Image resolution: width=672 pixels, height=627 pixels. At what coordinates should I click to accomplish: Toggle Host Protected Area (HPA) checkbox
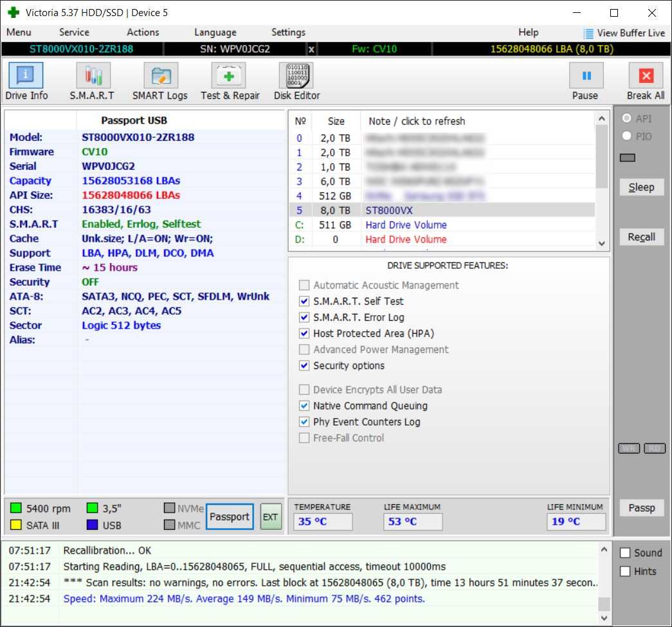[x=304, y=333]
